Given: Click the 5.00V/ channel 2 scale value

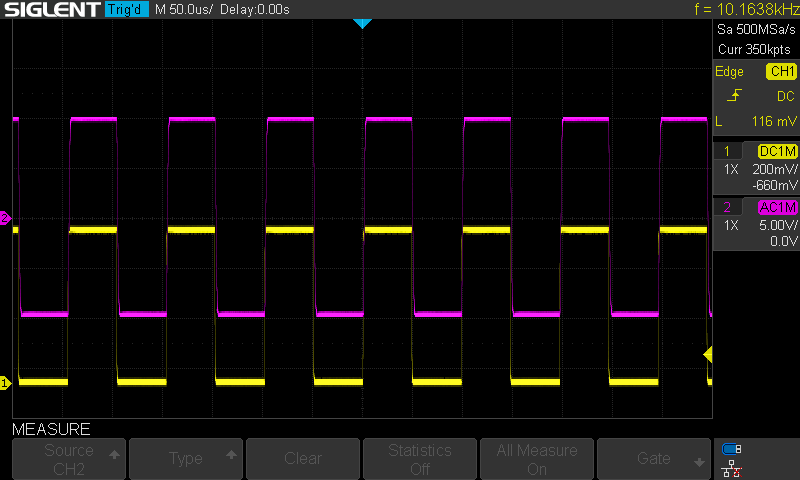Looking at the screenshot, I should point(778,225).
